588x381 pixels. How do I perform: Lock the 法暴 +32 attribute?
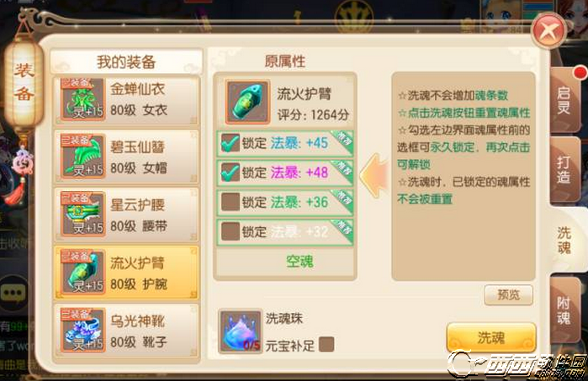230,231
